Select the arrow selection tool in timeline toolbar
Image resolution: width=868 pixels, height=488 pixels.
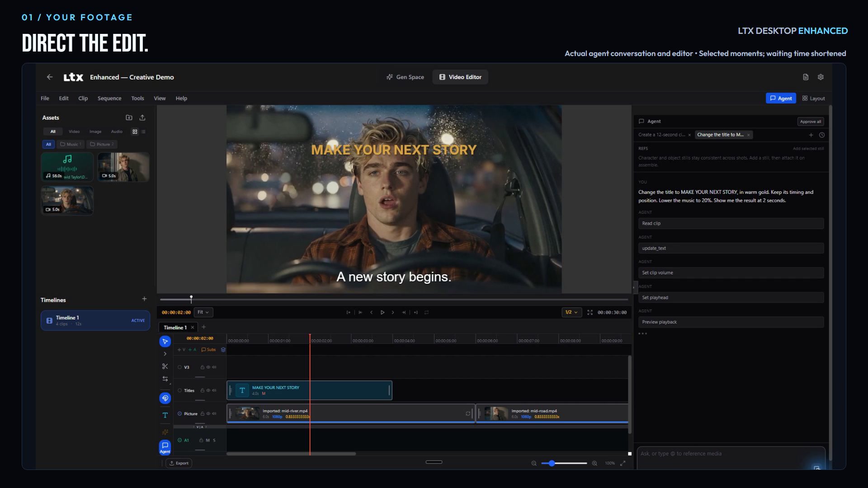pos(165,342)
